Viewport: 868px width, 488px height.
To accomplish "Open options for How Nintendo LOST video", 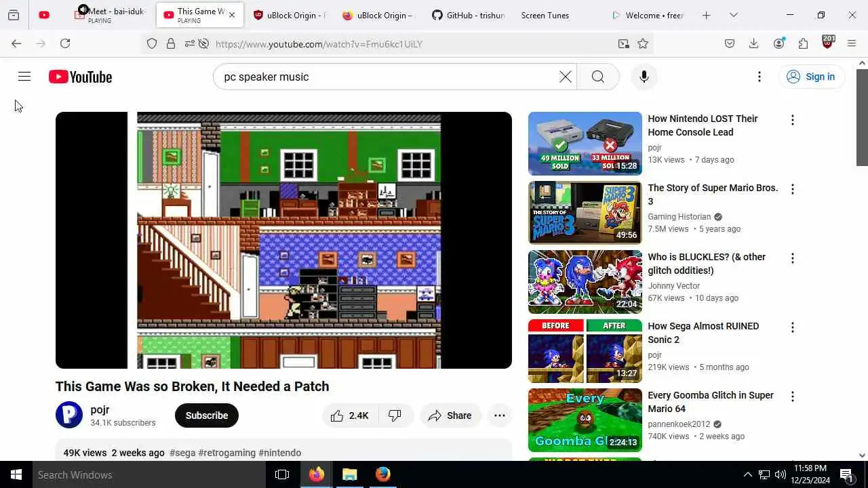I will point(792,120).
